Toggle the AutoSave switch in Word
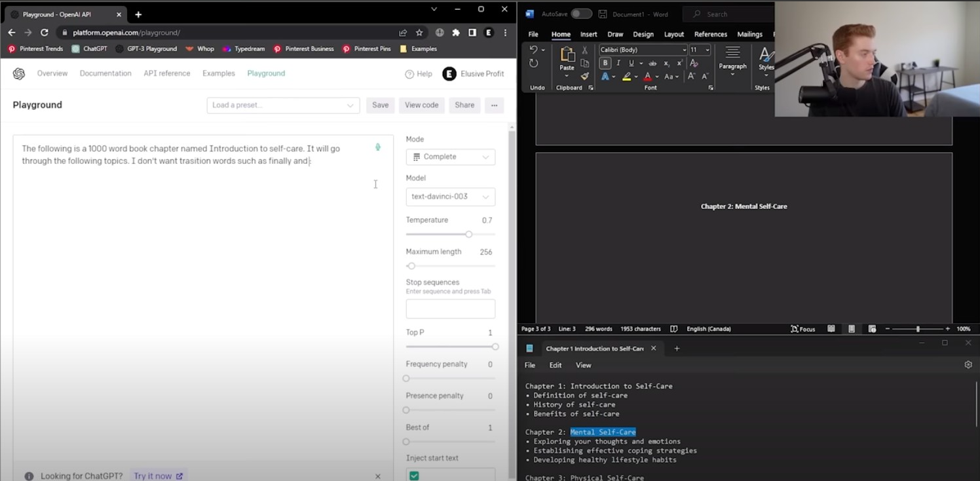 pyautogui.click(x=580, y=14)
